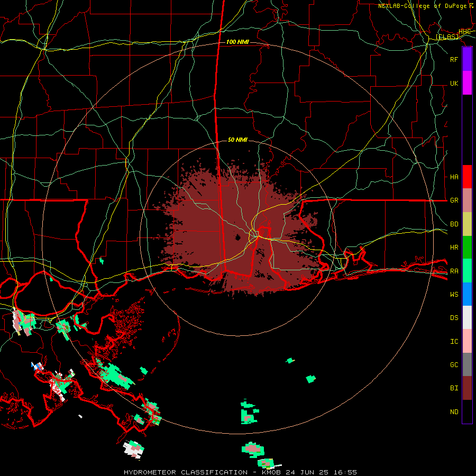Click the 'UK' legend label
The width and height of the screenshot is (476, 476).
pos(454,84)
